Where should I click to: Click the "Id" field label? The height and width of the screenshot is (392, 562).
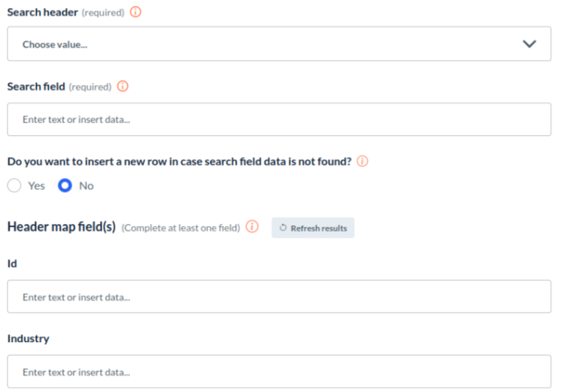[12, 264]
